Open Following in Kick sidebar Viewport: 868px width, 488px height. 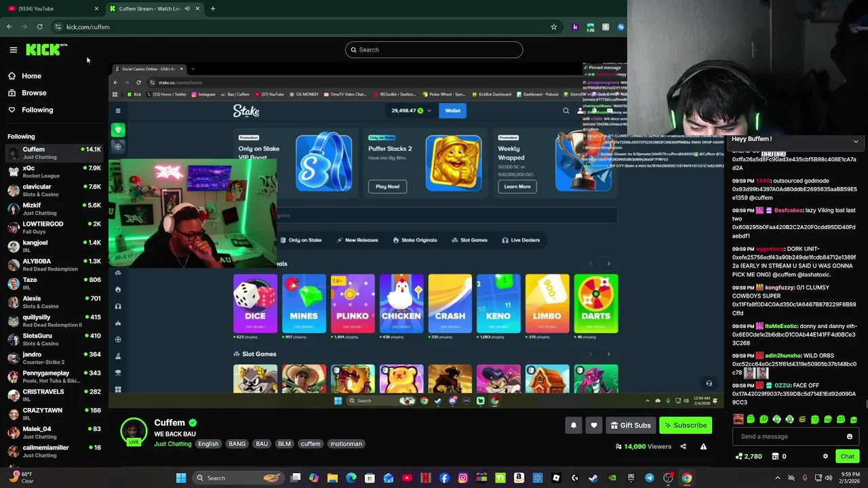click(x=31, y=110)
